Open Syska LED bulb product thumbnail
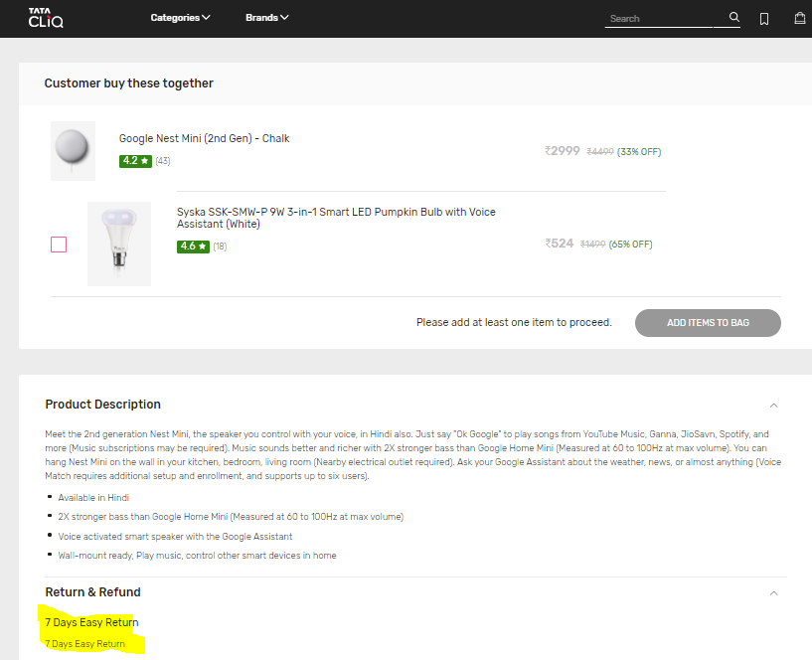This screenshot has height=660, width=812. (x=119, y=244)
